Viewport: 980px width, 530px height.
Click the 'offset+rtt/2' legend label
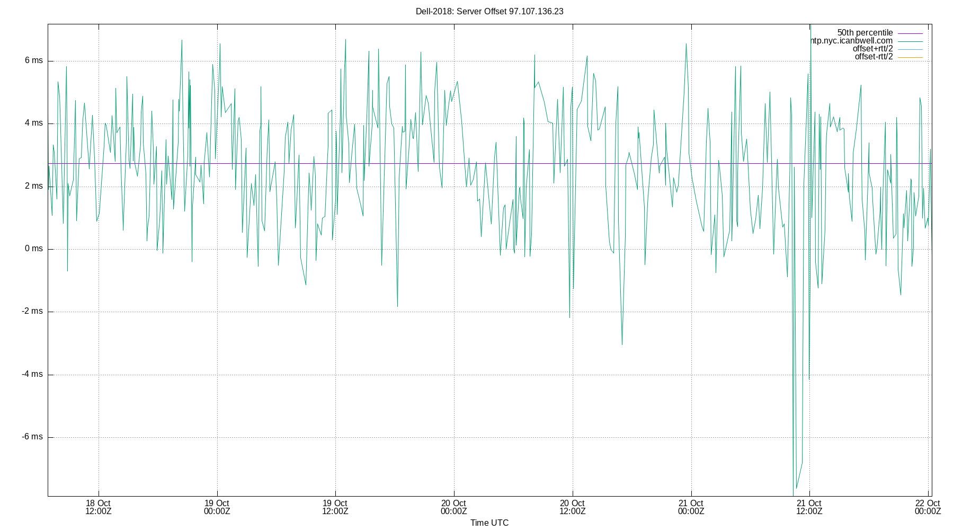pyautogui.click(x=872, y=49)
